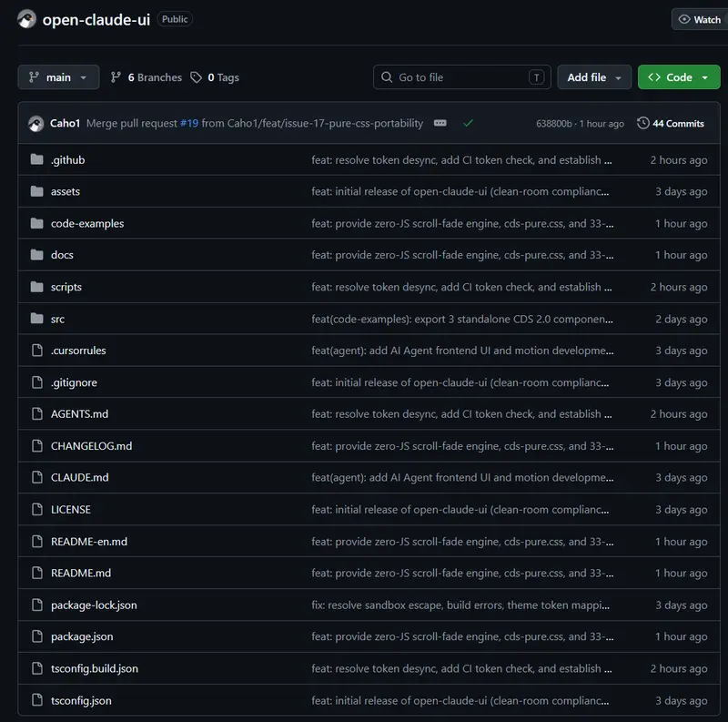
Task: Click the package.json file icon
Action: (36, 636)
